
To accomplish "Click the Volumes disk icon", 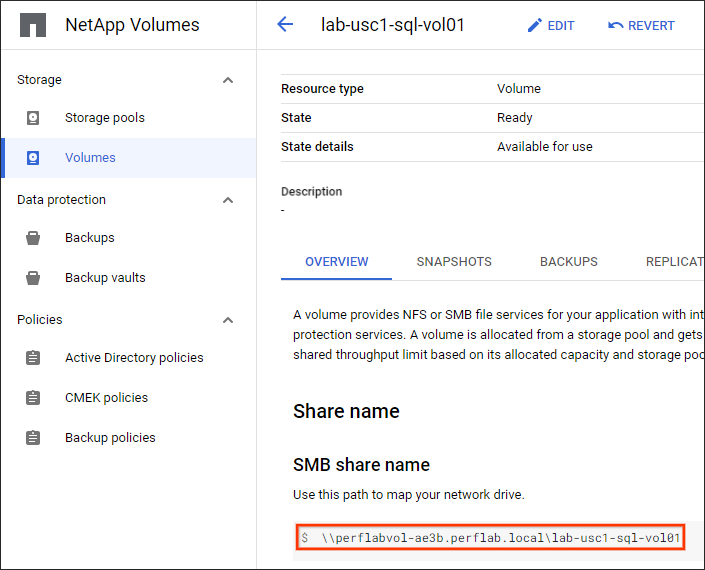I will [33, 158].
